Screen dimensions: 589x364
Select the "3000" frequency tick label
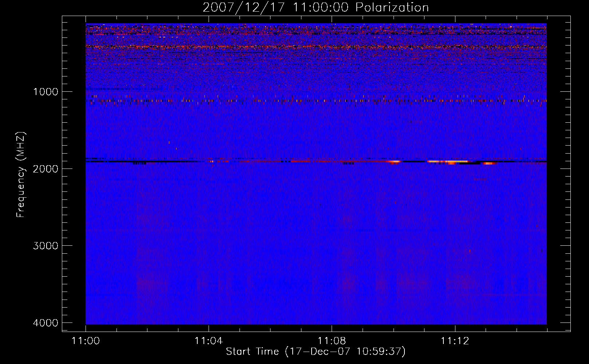click(x=46, y=246)
